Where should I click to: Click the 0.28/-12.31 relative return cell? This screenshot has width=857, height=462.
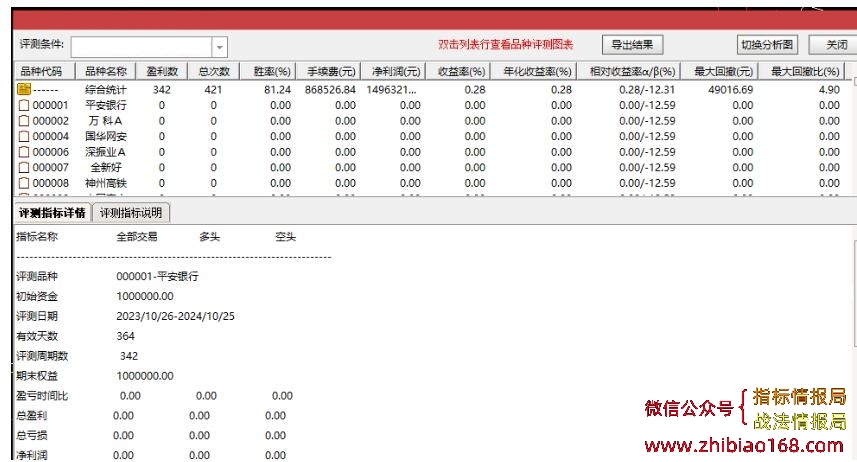(647, 90)
